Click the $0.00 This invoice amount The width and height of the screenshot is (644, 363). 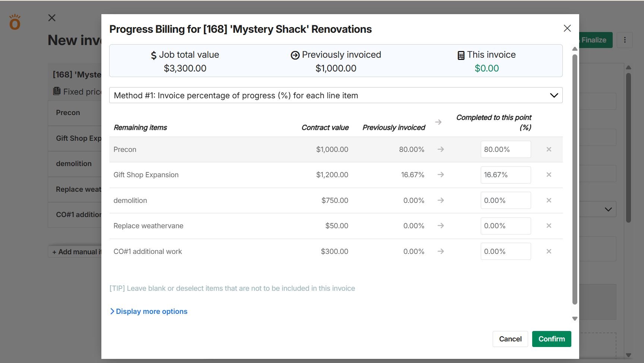coord(487,68)
